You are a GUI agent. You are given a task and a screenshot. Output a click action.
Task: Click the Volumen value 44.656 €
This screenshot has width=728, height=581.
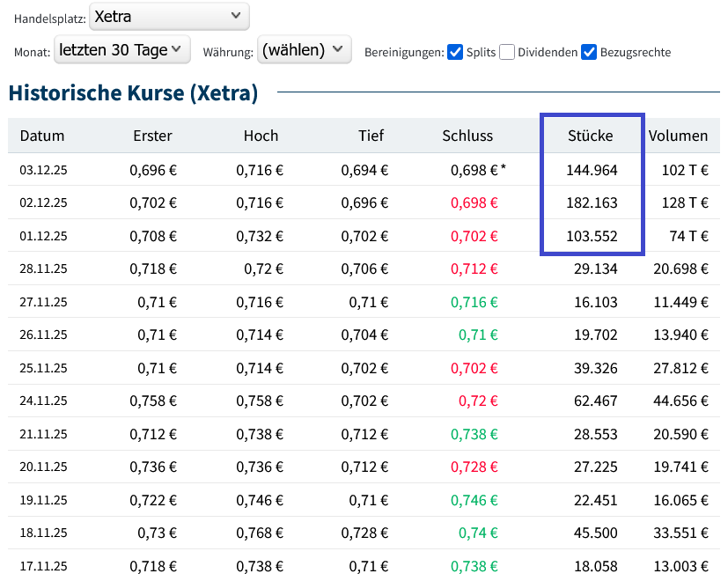coord(680,401)
